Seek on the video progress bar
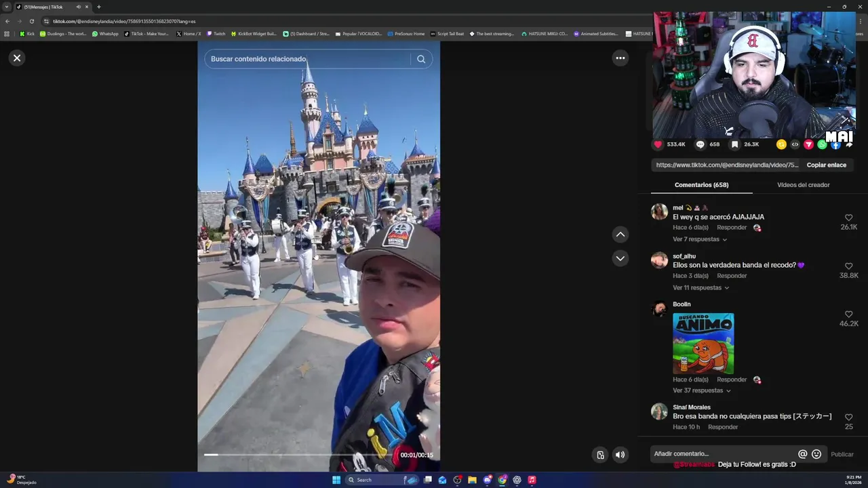Screen dimensions: 868x488 pos(298,455)
